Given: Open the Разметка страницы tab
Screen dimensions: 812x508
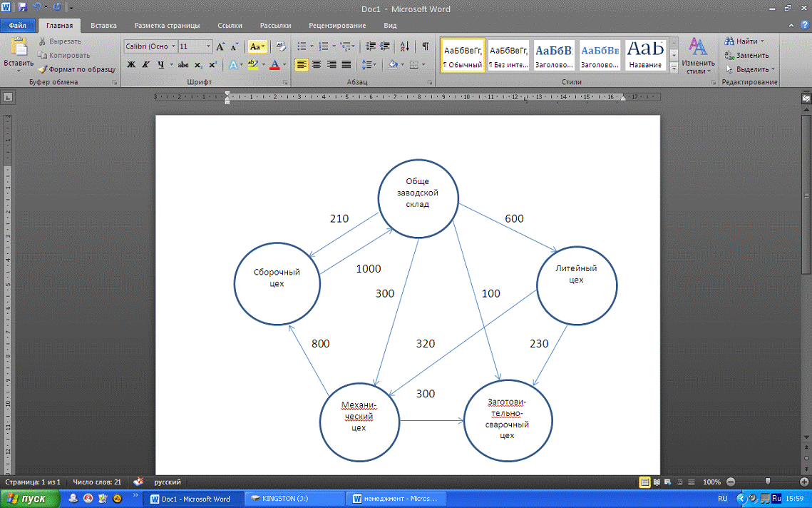Looking at the screenshot, I should 167,26.
